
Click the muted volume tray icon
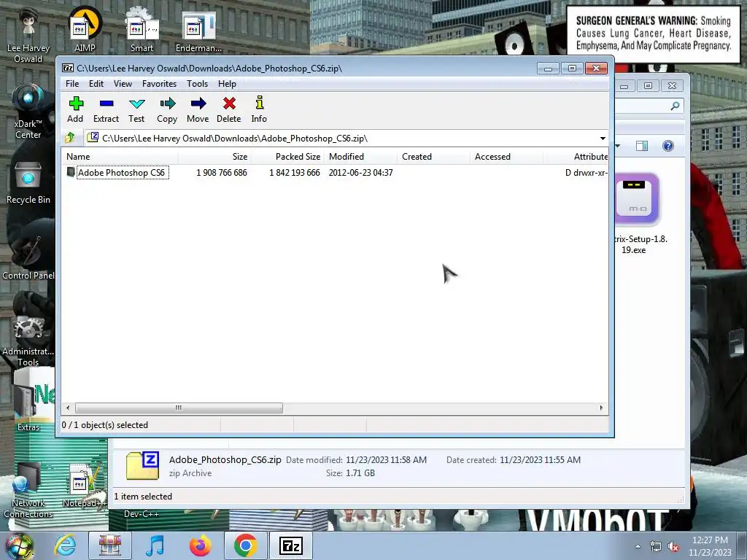[673, 547]
